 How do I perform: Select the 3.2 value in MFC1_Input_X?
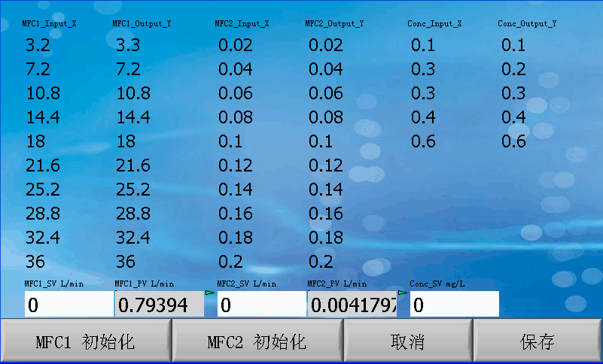38,46
